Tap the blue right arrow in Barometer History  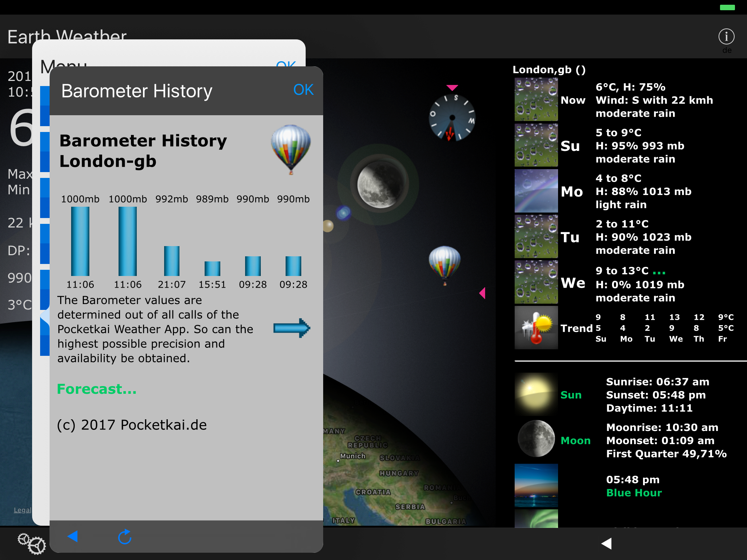click(x=292, y=328)
